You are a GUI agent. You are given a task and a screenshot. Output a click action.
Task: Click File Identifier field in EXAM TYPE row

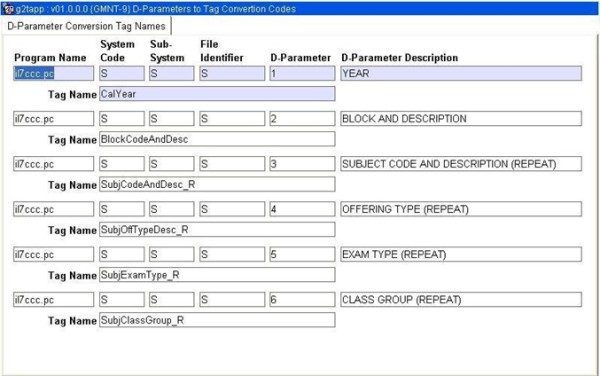[232, 254]
